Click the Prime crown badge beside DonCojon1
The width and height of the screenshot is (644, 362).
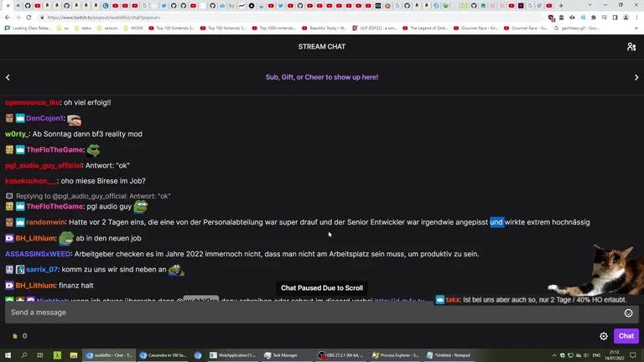[x=20, y=119]
